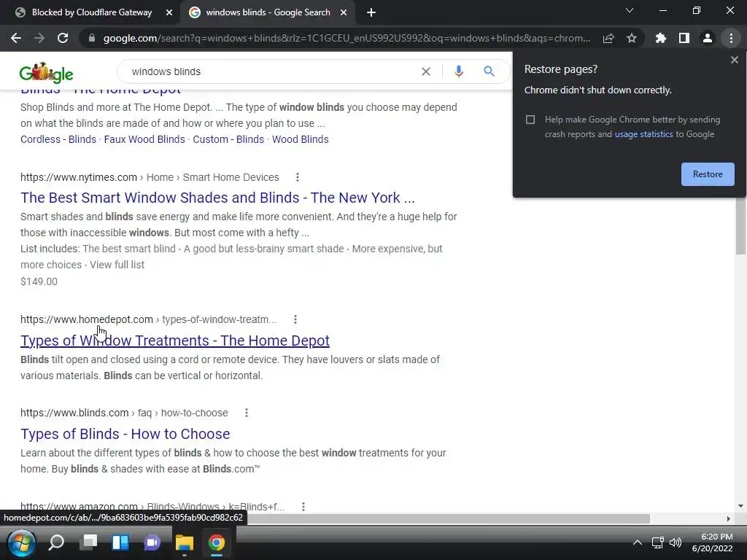Click the https://www.blinds.com breadcrumb text
The height and width of the screenshot is (560, 747).
click(74, 413)
